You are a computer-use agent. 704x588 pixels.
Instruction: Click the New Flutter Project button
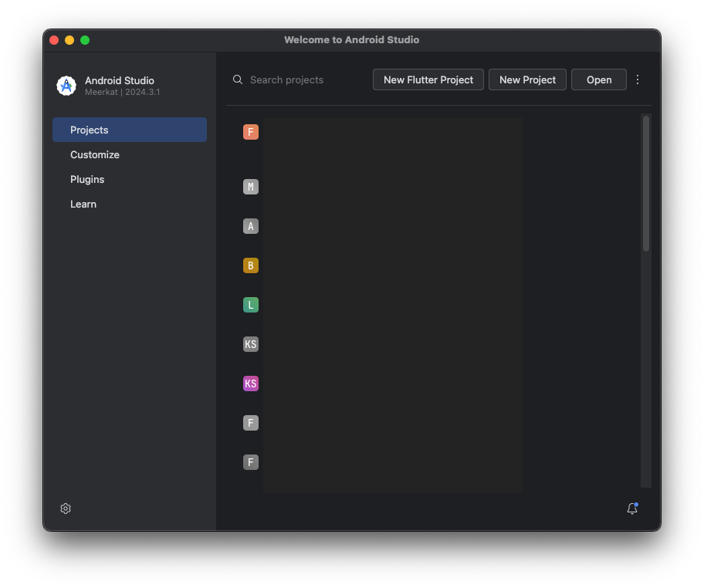(428, 79)
